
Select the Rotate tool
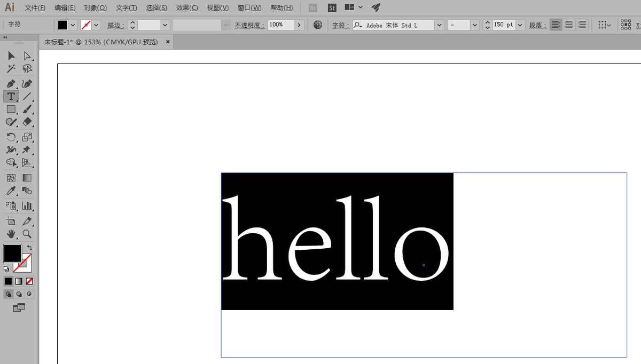click(11, 137)
